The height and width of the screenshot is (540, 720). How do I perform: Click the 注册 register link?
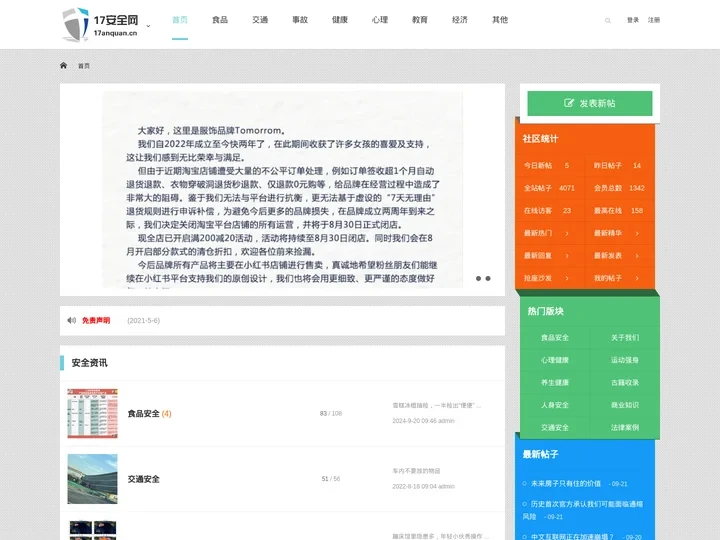pyautogui.click(x=654, y=20)
